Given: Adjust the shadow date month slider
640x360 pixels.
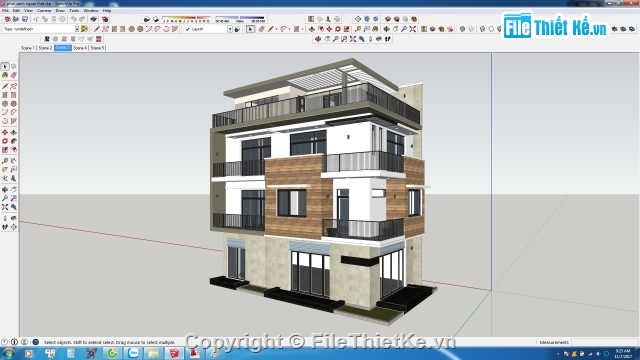Looking at the screenshot, I should [x=186, y=19].
